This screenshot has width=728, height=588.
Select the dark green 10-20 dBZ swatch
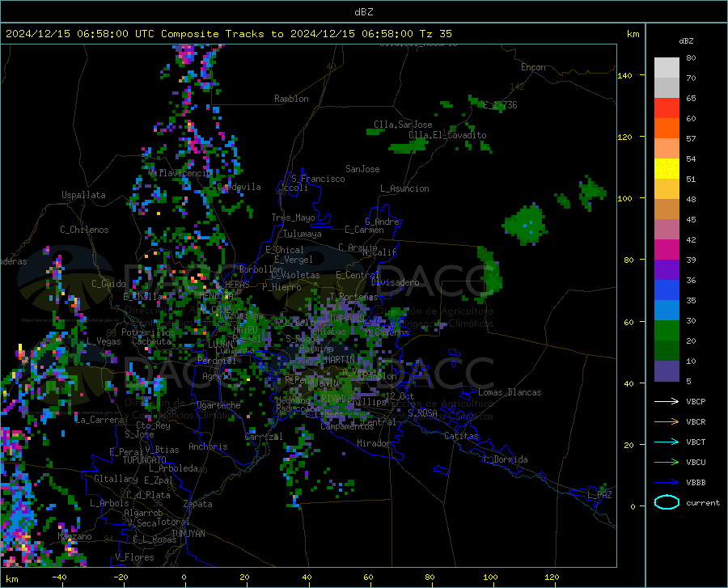click(x=667, y=351)
